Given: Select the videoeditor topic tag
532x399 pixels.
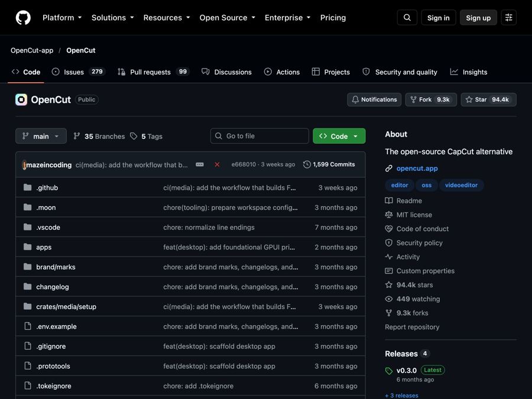Looking at the screenshot, I should point(461,185).
